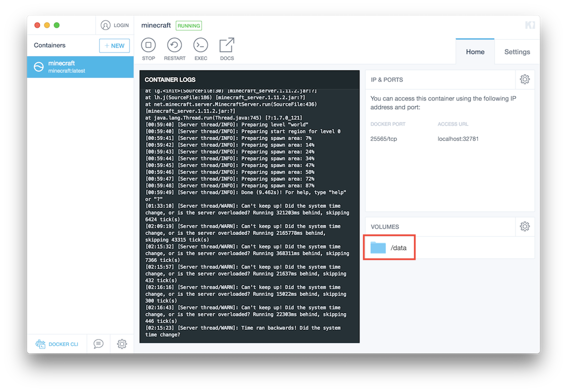Image resolution: width=567 pixels, height=392 pixels.
Task: Stop the minecraft container
Action: (148, 45)
